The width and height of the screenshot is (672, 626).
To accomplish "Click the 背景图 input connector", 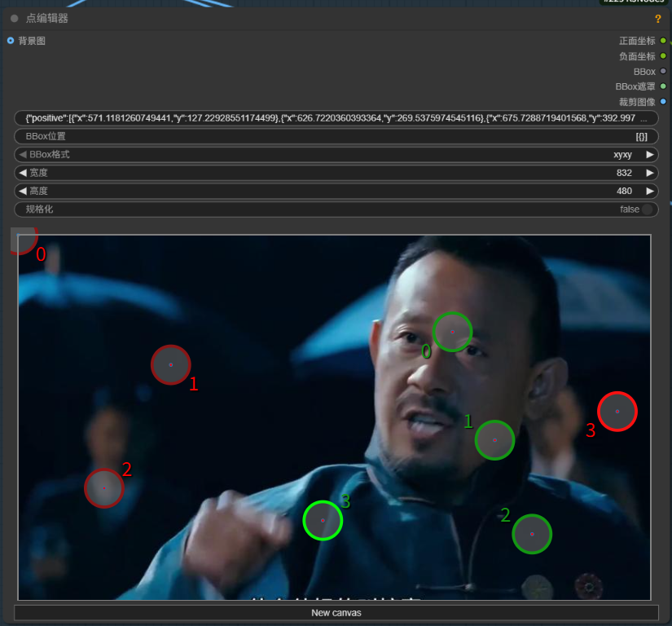I will (x=11, y=41).
